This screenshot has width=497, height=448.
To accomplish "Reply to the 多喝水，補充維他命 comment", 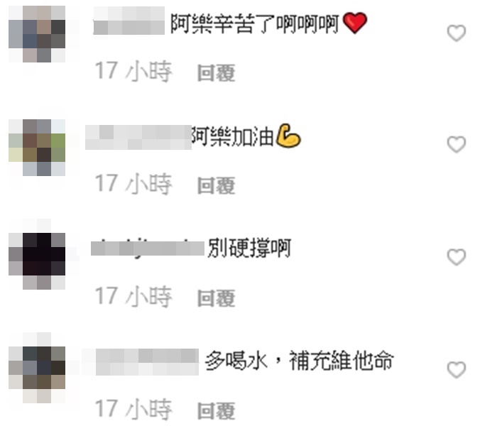I will pos(216,410).
